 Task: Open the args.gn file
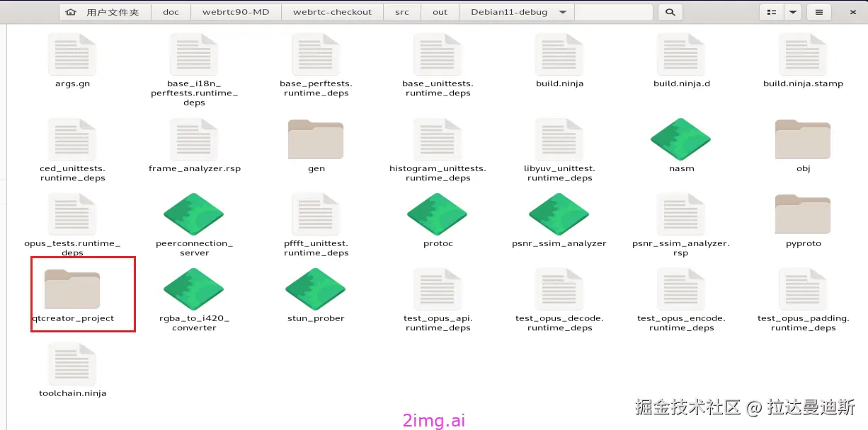click(72, 55)
